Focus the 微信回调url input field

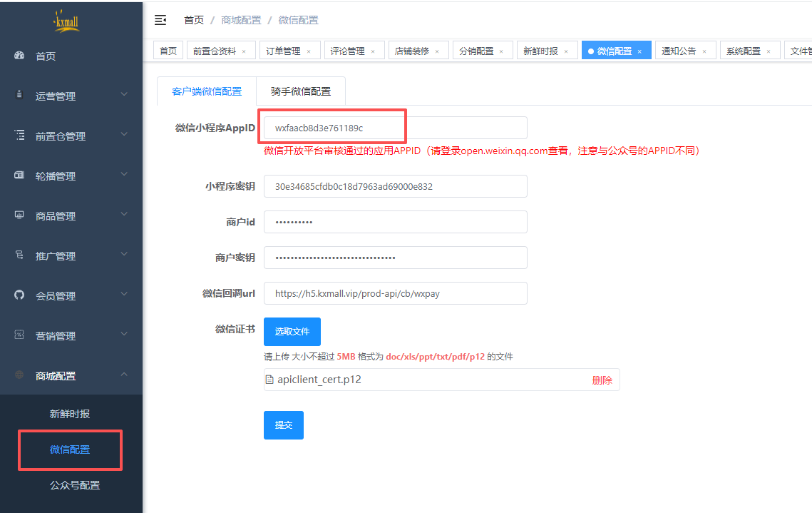tap(395, 293)
